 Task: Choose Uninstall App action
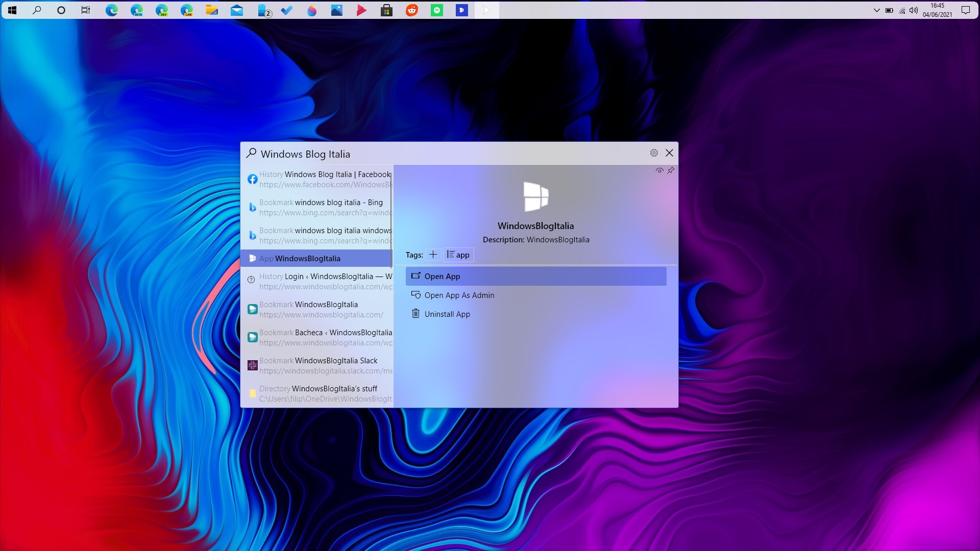coord(536,314)
